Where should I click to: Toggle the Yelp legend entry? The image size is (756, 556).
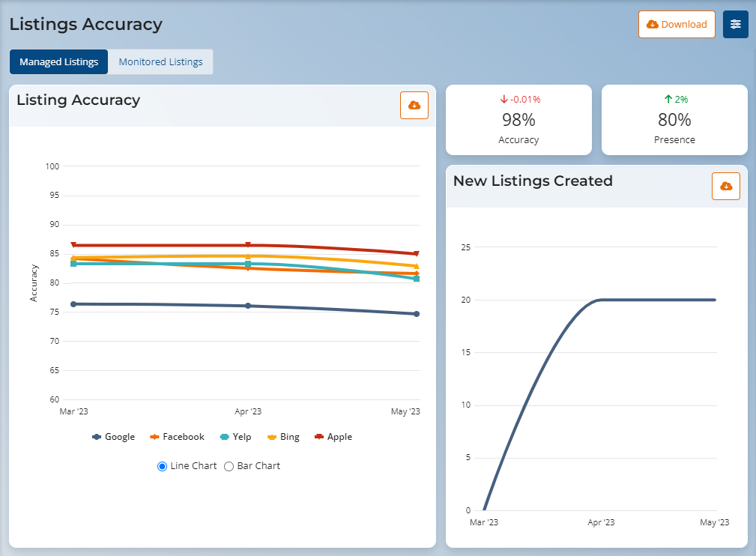pyautogui.click(x=235, y=437)
